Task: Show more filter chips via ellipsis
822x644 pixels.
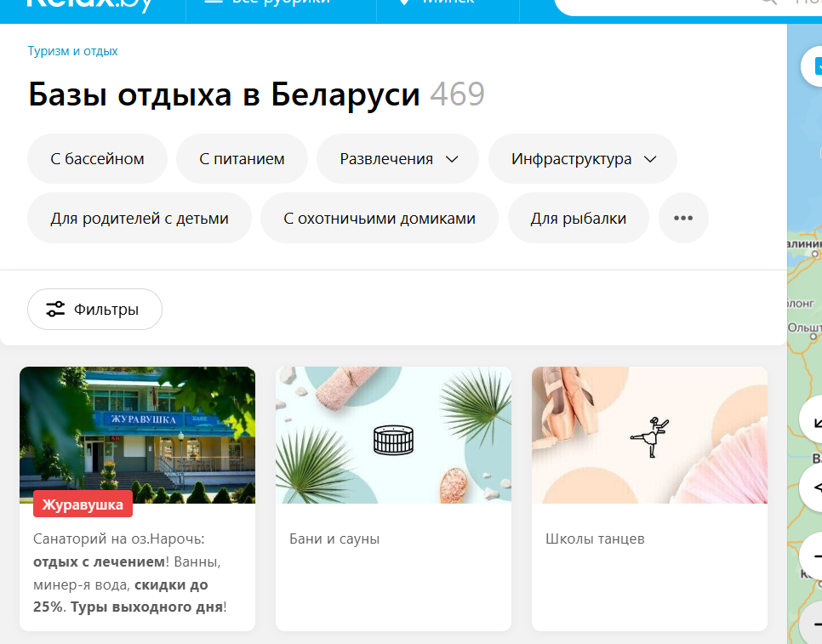Action: pos(683,218)
